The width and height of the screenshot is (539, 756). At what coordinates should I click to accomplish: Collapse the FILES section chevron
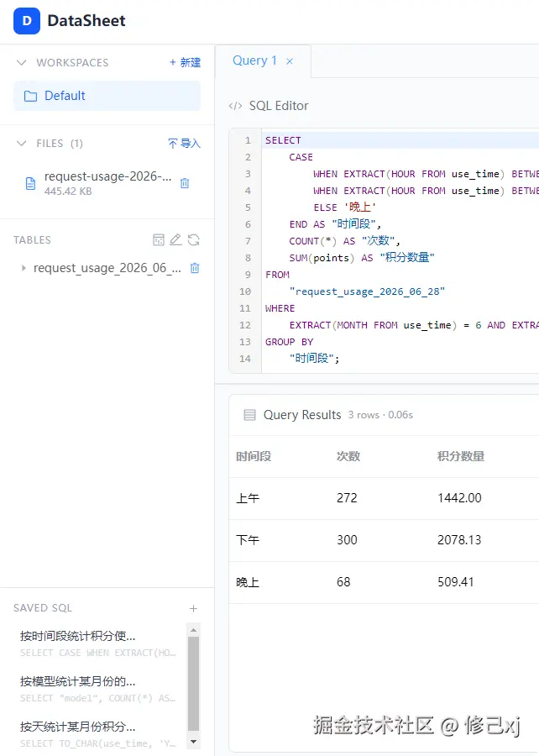[x=21, y=143]
